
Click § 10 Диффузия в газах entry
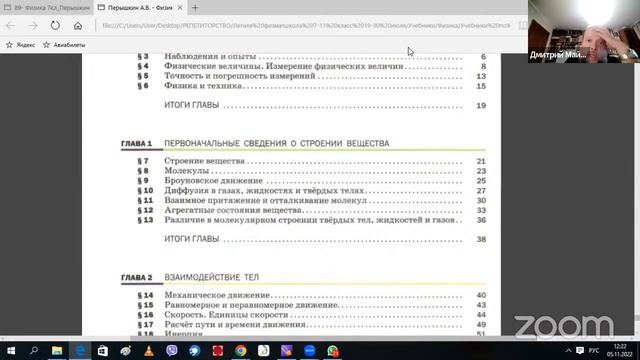(311, 191)
